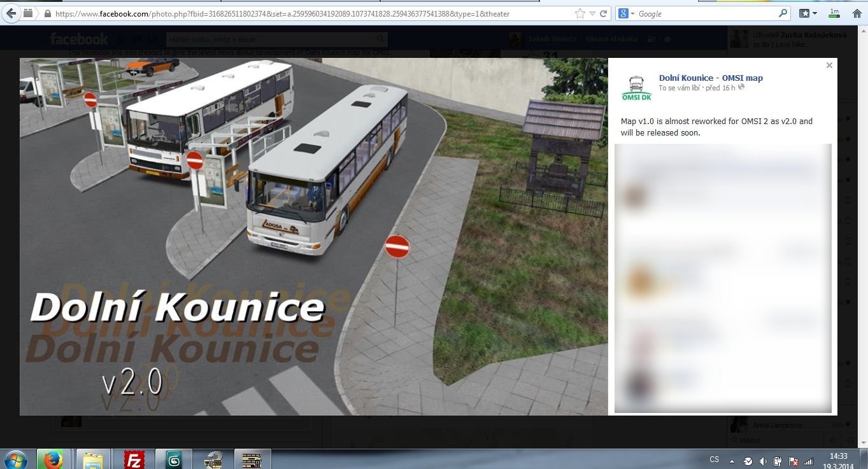Show hidden system tray icons

732,461
